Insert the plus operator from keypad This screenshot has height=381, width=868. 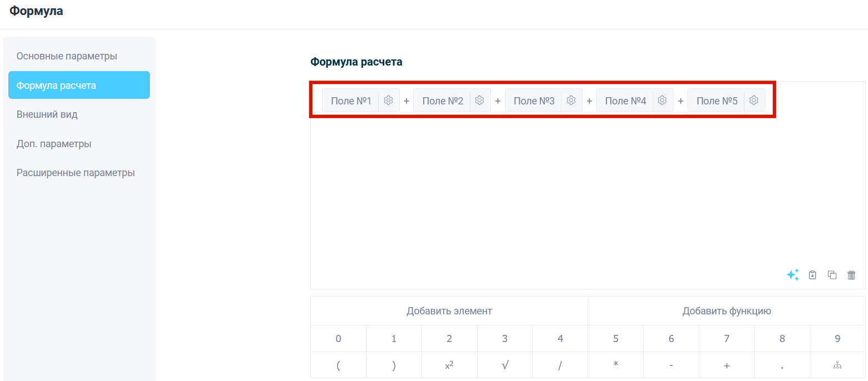point(726,365)
